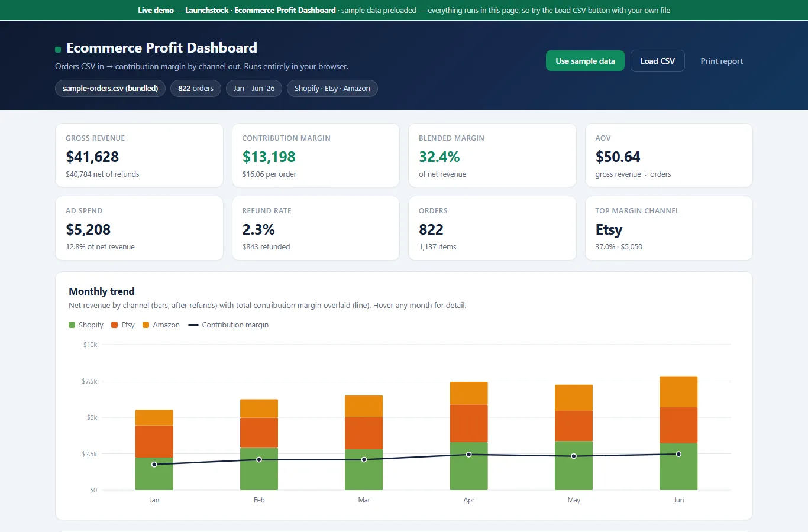Click the April contribution margin point
The width and height of the screenshot is (808, 532).
(x=469, y=455)
